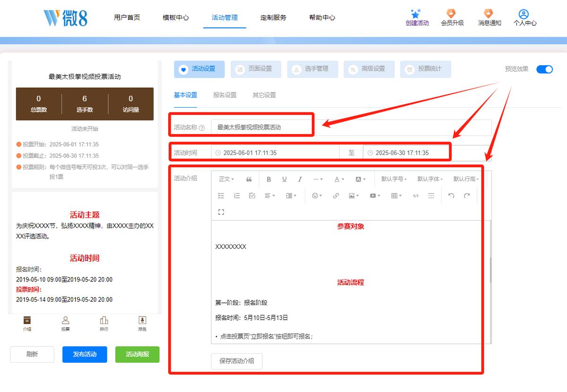Image resolution: width=567 pixels, height=392 pixels.
Task: Open the insert table dropdown
Action: (x=396, y=196)
